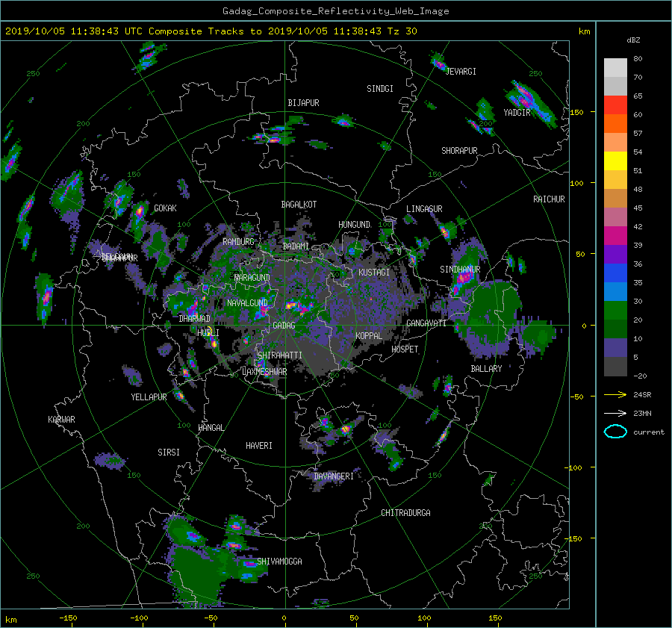Viewport: 672px width, 628px height.
Task: Click the CHITRADURGA city label
Action: tap(405, 513)
